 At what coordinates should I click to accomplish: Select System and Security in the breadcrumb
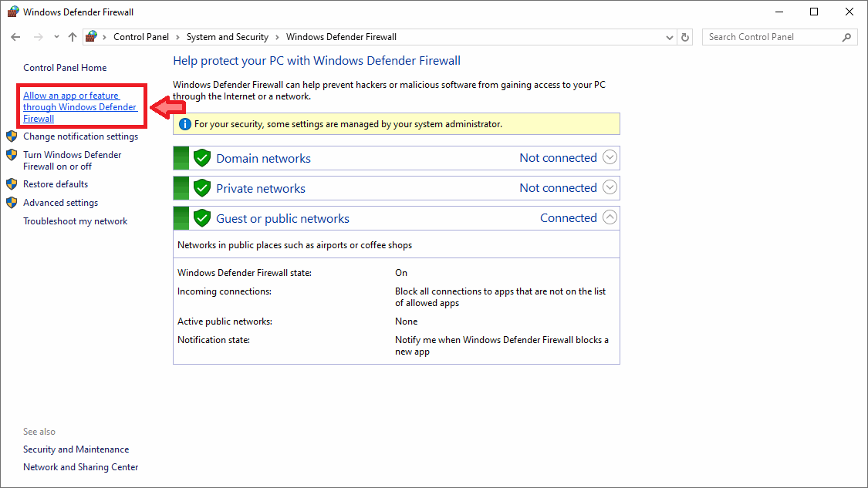(x=227, y=37)
